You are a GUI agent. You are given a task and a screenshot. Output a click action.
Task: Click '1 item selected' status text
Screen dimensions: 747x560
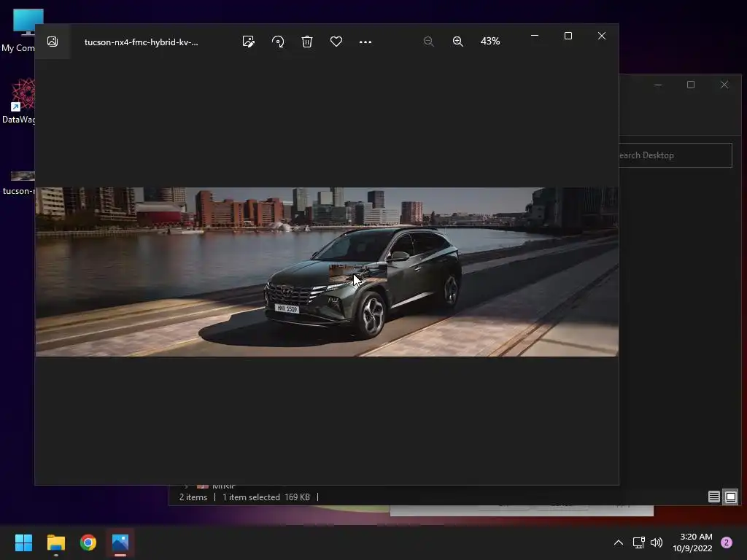pos(251,497)
